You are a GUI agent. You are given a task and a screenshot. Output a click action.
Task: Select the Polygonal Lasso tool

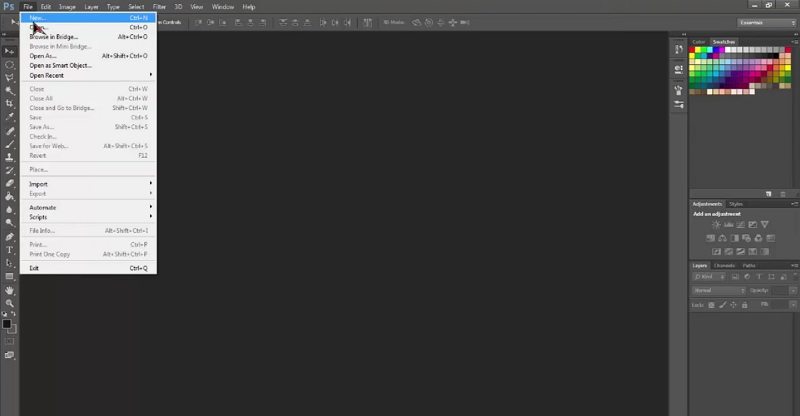pyautogui.click(x=9, y=78)
